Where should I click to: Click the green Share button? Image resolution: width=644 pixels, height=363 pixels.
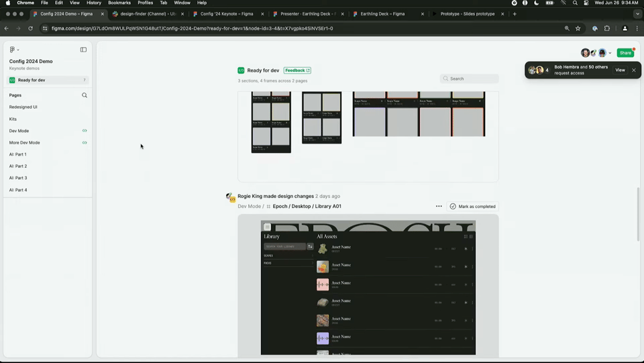pos(625,52)
